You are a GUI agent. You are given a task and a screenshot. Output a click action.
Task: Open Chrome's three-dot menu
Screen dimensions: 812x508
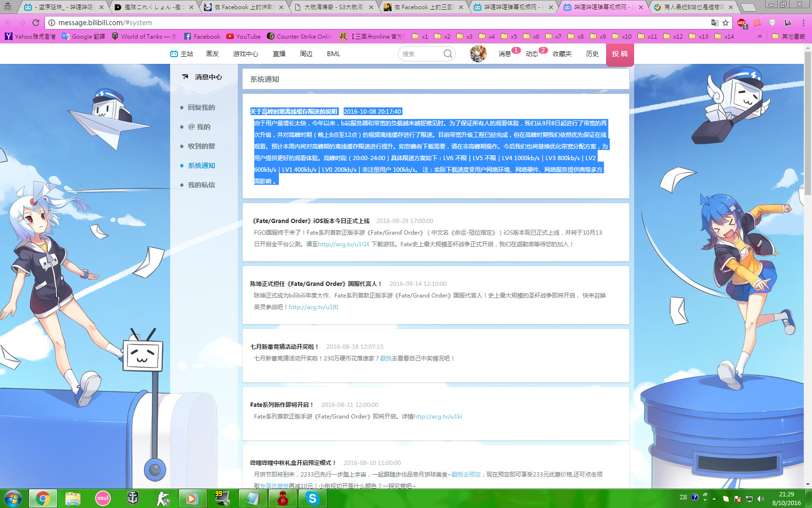coord(803,23)
